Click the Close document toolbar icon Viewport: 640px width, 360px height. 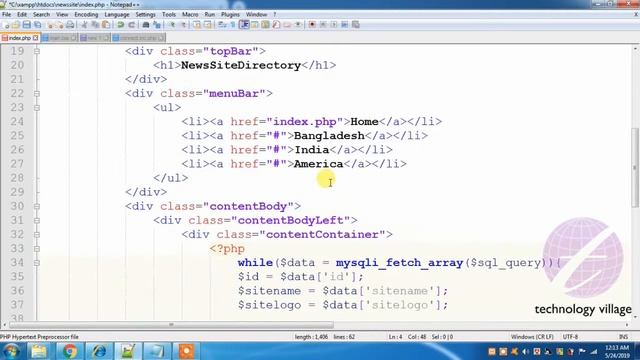[x=50, y=25]
